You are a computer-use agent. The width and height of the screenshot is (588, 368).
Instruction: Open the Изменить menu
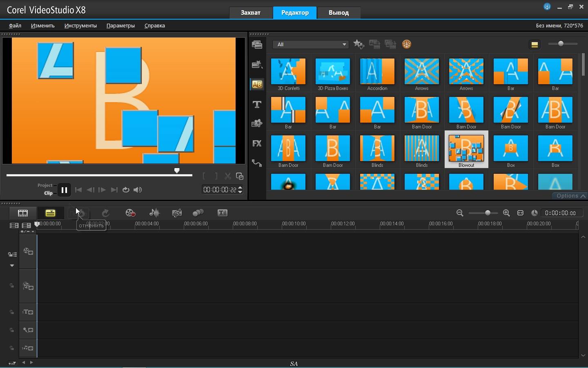pos(42,25)
